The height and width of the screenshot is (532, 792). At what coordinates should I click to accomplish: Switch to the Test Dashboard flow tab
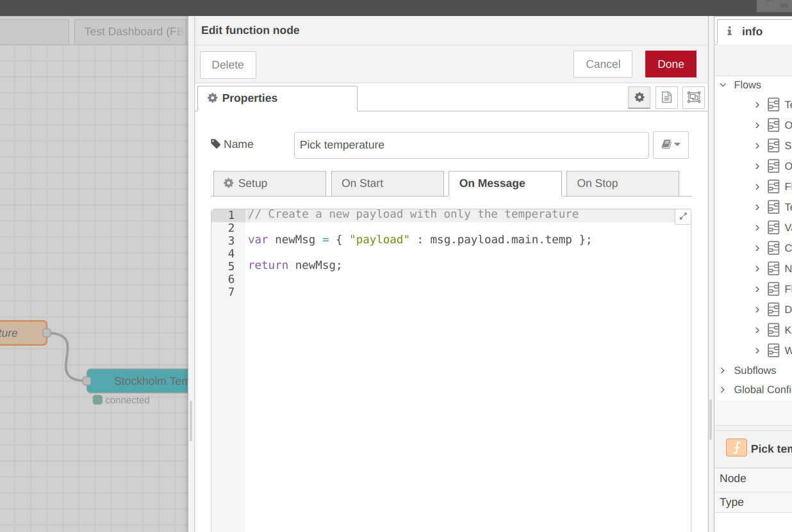pos(131,31)
